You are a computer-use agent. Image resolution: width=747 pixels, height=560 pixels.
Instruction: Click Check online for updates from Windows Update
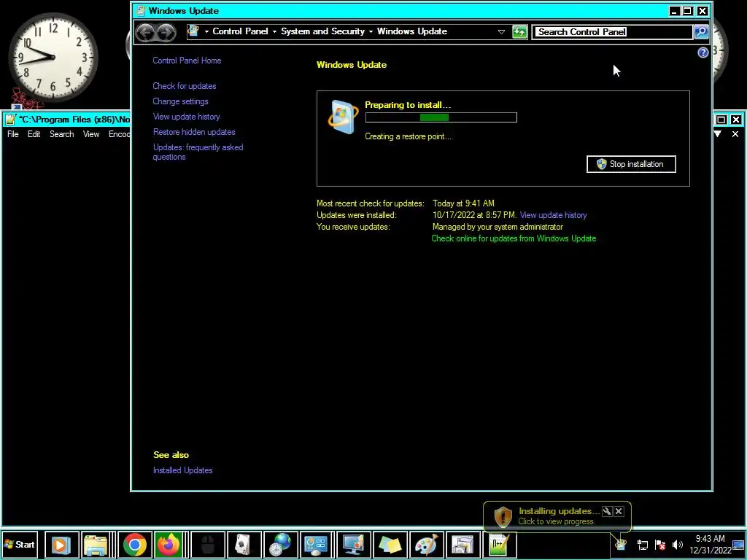pos(514,238)
